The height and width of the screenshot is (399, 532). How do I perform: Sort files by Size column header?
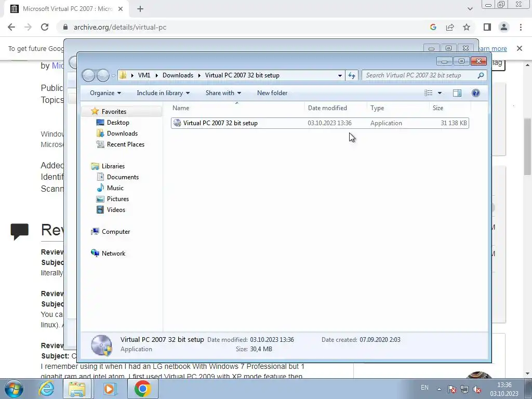pos(450,108)
